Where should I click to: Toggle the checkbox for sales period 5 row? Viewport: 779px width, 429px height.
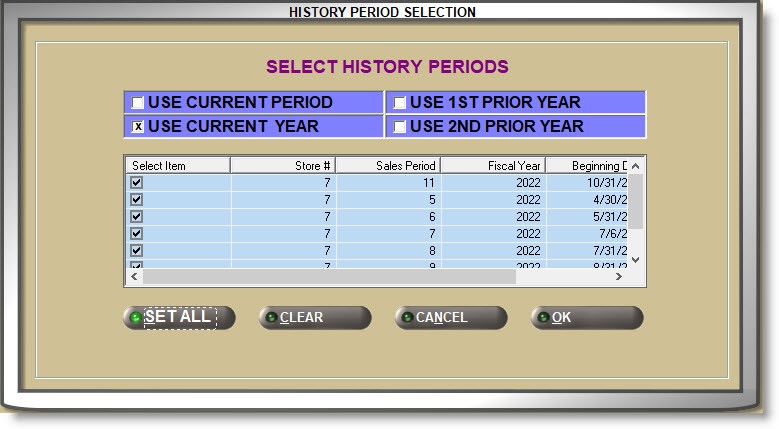point(136,200)
